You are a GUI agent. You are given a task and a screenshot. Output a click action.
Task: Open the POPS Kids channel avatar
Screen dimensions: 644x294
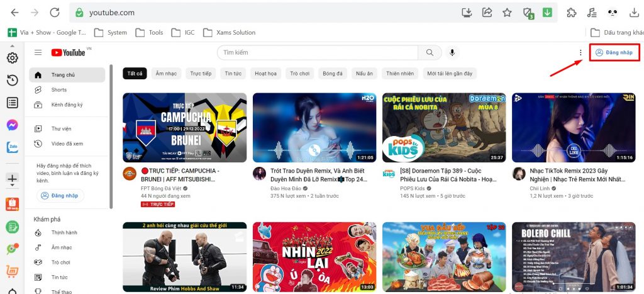click(x=389, y=174)
